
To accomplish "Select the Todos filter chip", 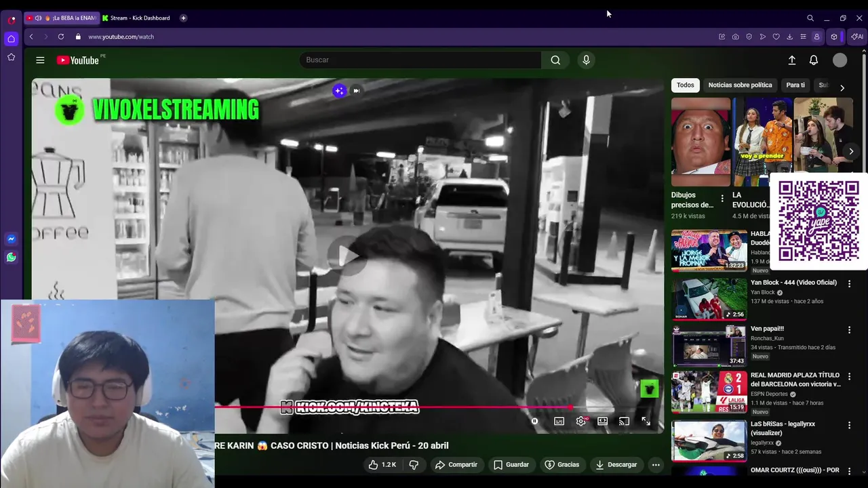I will point(686,85).
